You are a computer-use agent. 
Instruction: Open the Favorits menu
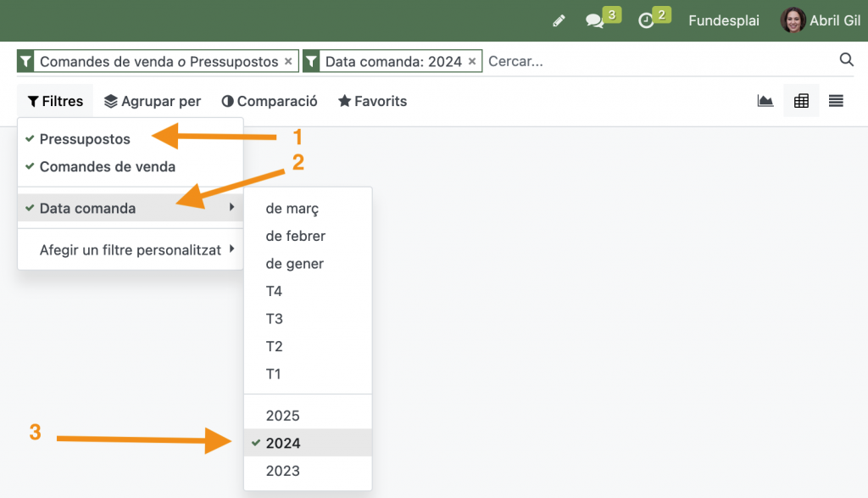373,101
